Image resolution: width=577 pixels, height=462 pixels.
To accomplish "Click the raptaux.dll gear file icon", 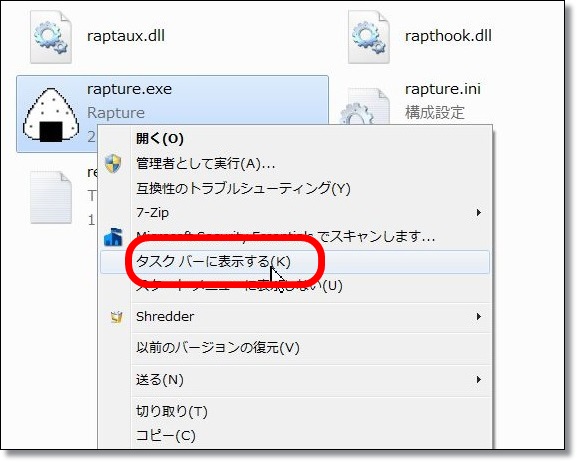I will pyautogui.click(x=51, y=37).
